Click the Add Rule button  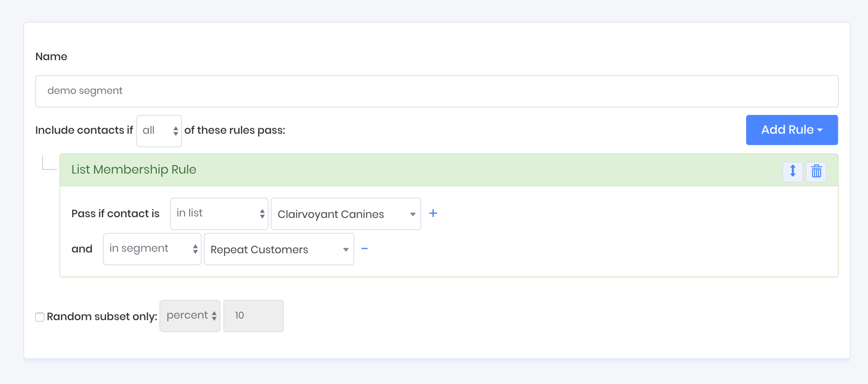tap(792, 130)
